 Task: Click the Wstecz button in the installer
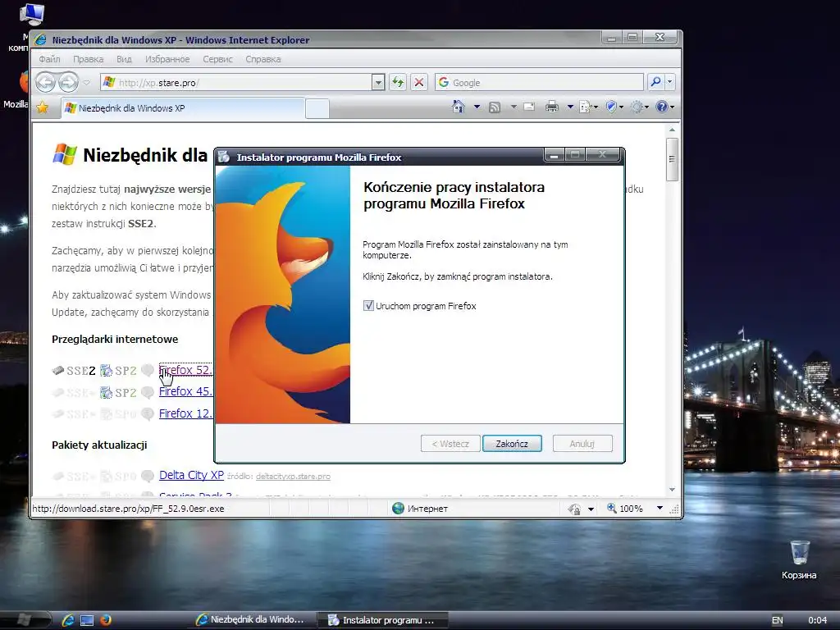[450, 444]
